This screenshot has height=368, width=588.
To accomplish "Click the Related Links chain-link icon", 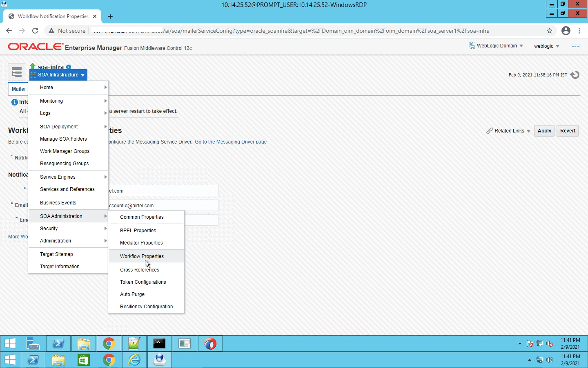I will coord(490,131).
